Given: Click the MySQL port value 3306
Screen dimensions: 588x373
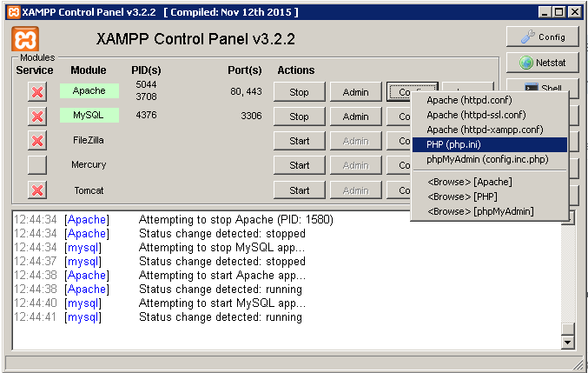Looking at the screenshot, I should [251, 116].
